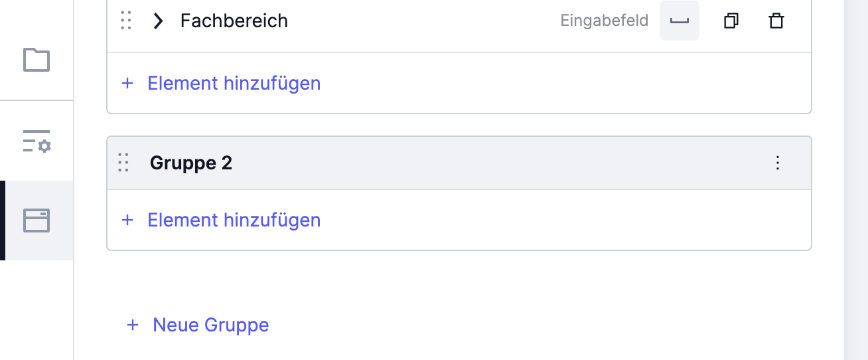Duplicate the Fachbereich element

tap(731, 21)
